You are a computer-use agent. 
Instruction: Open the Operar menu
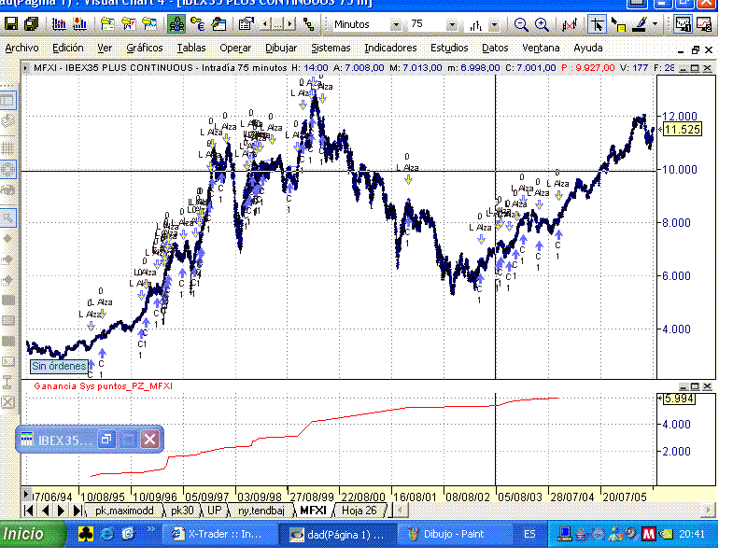(x=235, y=49)
